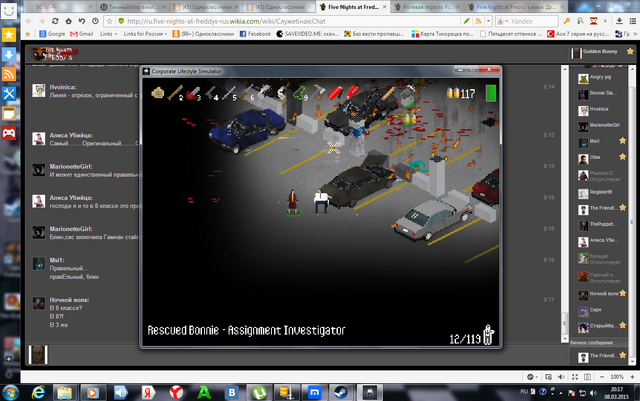Open the SAVEVIDEO.ME bookmark
This screenshot has height=401, width=640.
pos(308,34)
